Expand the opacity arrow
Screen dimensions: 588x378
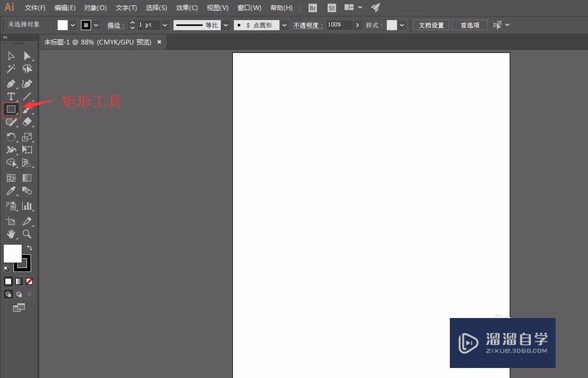click(x=358, y=25)
